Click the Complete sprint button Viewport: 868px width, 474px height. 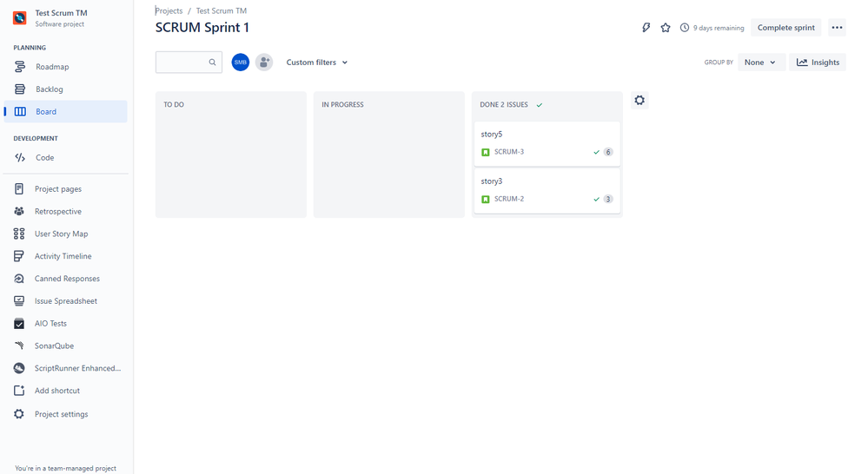786,28
